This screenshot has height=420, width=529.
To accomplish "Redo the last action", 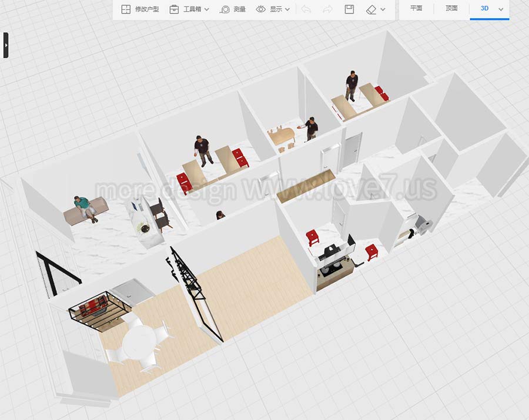I will [327, 9].
